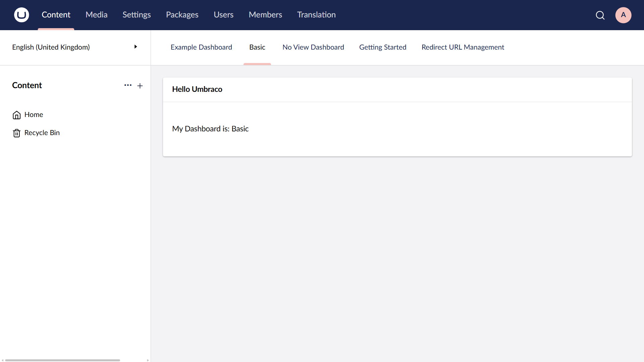
Task: Click the Recycle Bin trash icon
Action: (x=16, y=133)
